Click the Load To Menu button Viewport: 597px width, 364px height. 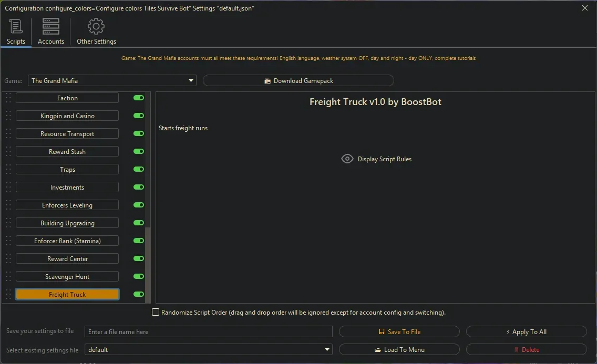pos(399,349)
